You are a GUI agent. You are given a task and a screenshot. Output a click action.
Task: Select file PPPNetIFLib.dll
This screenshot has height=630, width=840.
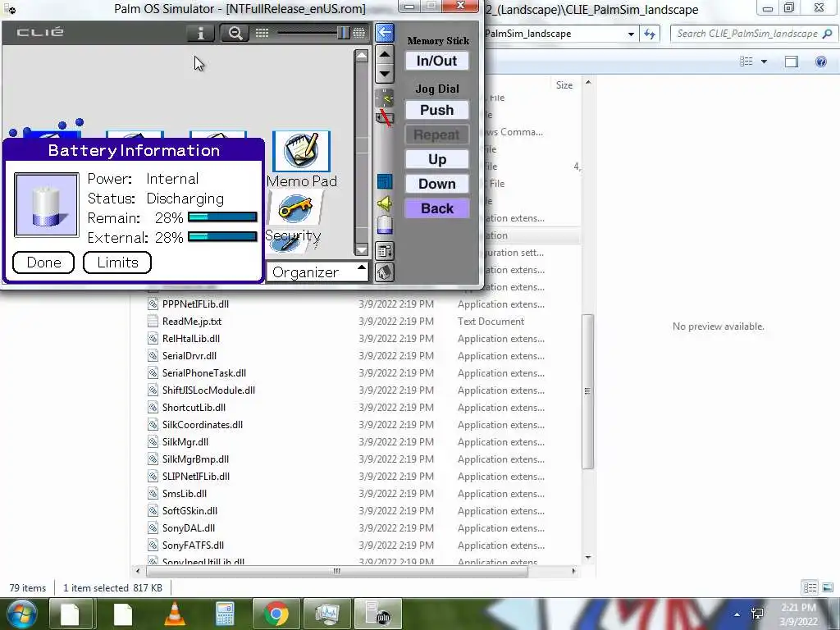195,304
